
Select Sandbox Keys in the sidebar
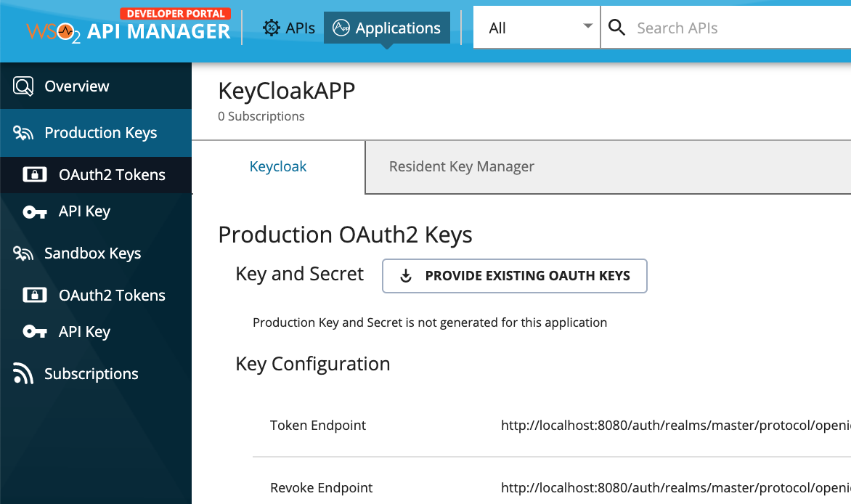[96, 253]
